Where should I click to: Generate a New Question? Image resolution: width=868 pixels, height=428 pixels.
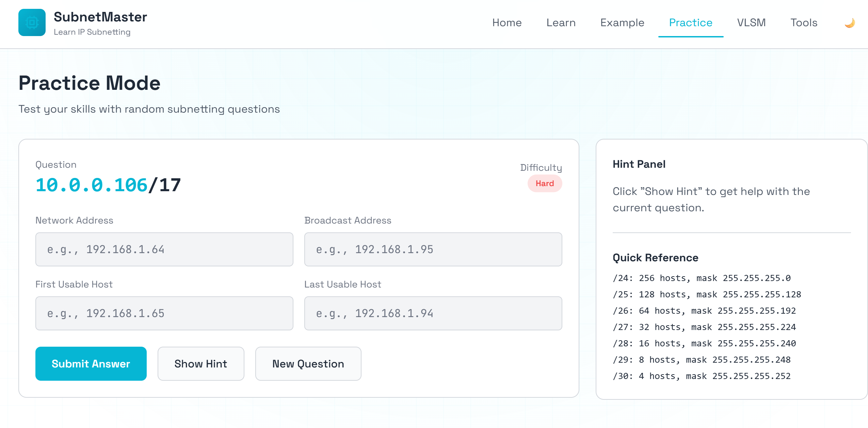pyautogui.click(x=308, y=364)
